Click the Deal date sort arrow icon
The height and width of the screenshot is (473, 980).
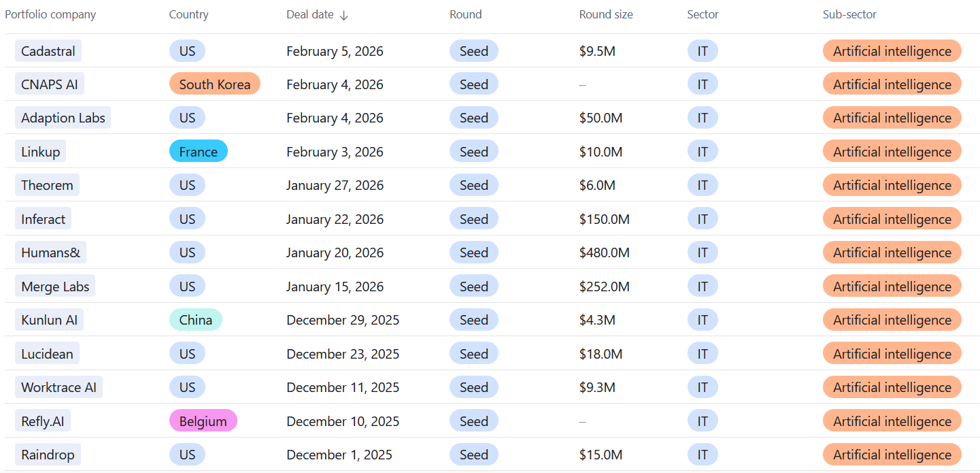tap(343, 15)
